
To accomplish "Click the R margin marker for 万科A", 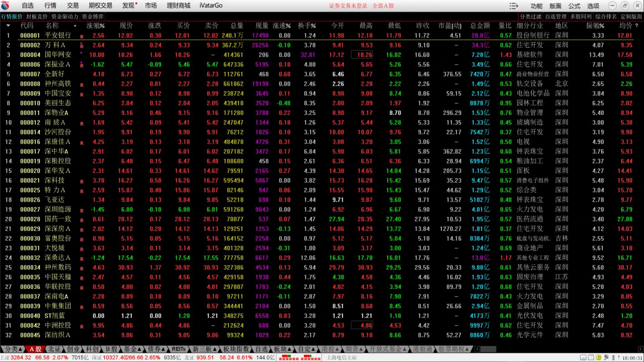I will tap(82, 46).
